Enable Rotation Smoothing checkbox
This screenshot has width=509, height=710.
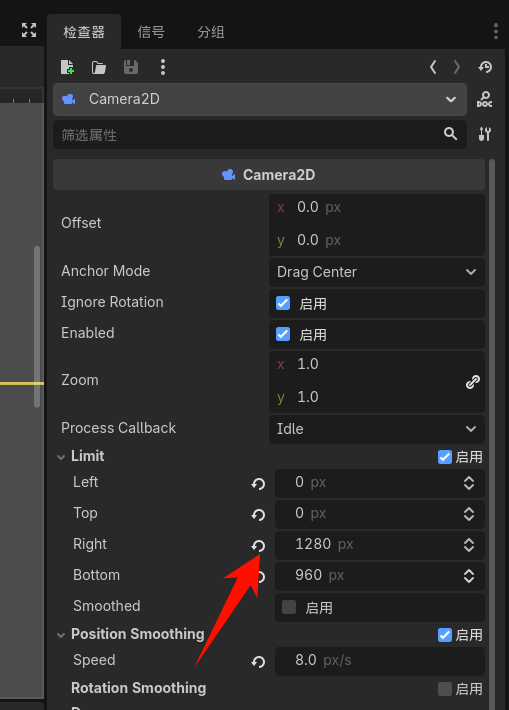point(445,689)
